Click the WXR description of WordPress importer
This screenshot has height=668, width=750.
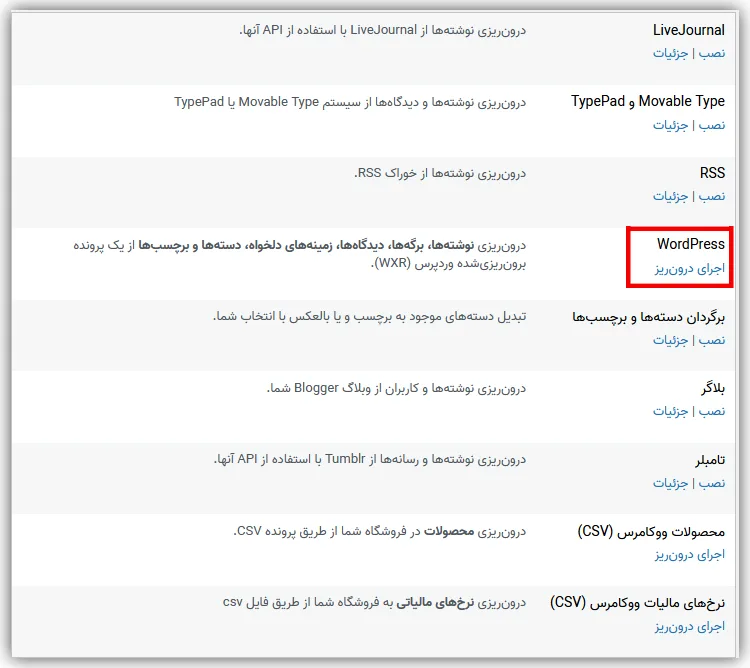299,254
